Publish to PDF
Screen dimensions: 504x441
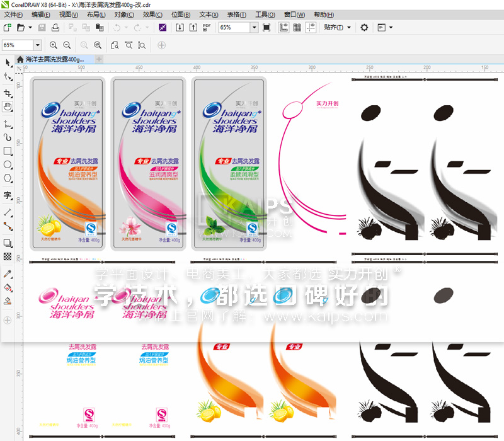[x=207, y=28]
